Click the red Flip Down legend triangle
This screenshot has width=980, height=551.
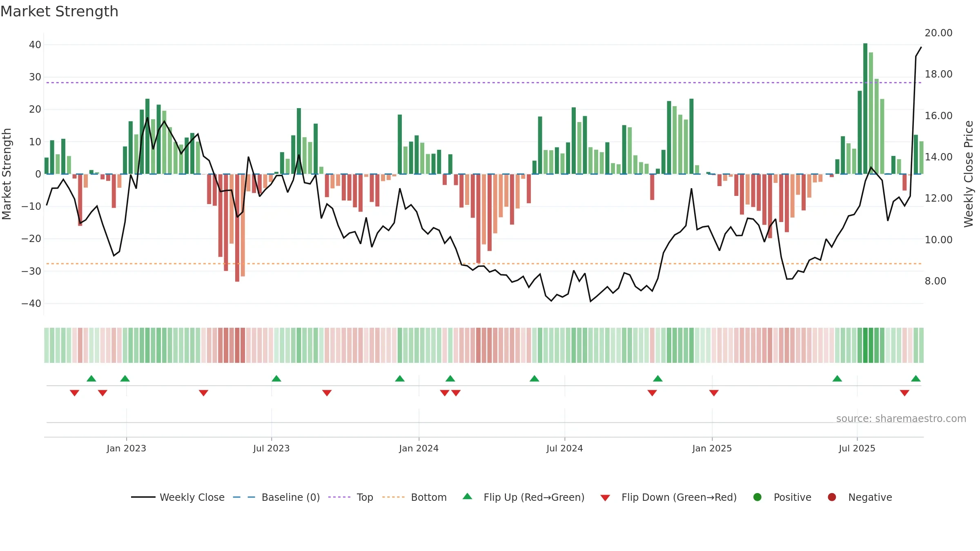[x=606, y=498]
